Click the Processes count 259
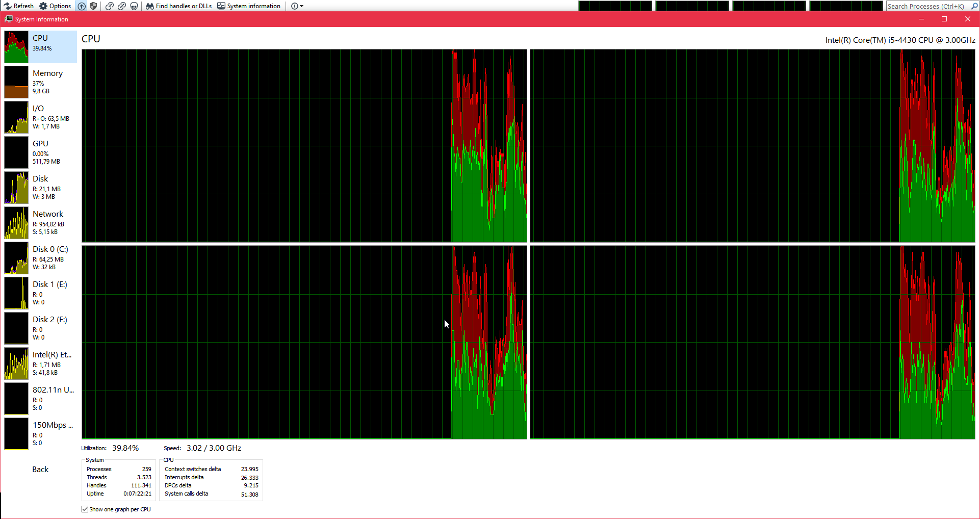Screen dimensions: 980x519 147,469
